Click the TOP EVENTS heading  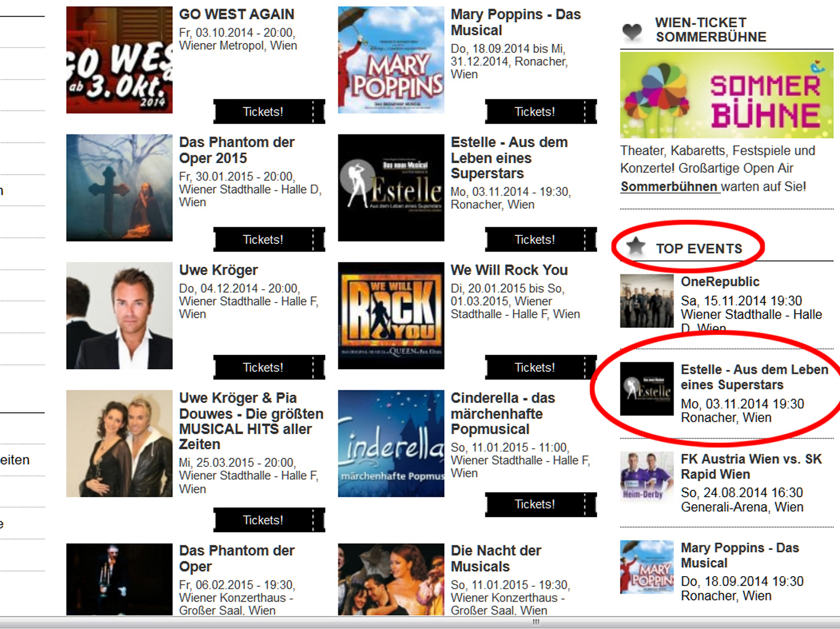click(x=699, y=249)
